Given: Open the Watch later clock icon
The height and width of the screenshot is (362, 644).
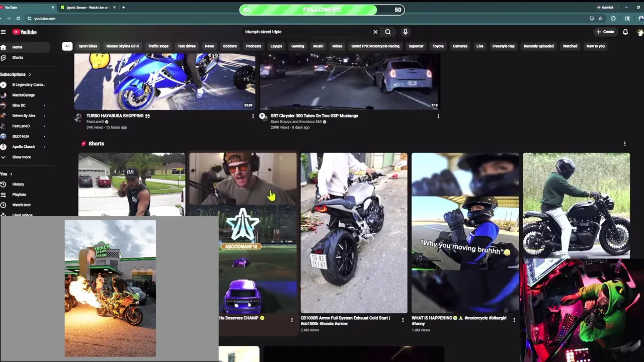Looking at the screenshot, I should 3,205.
